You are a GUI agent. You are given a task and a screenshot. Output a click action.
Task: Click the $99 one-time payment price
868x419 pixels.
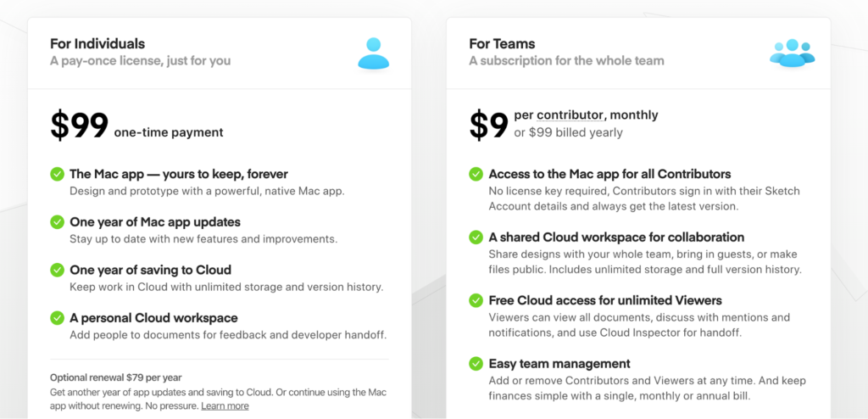click(x=80, y=126)
